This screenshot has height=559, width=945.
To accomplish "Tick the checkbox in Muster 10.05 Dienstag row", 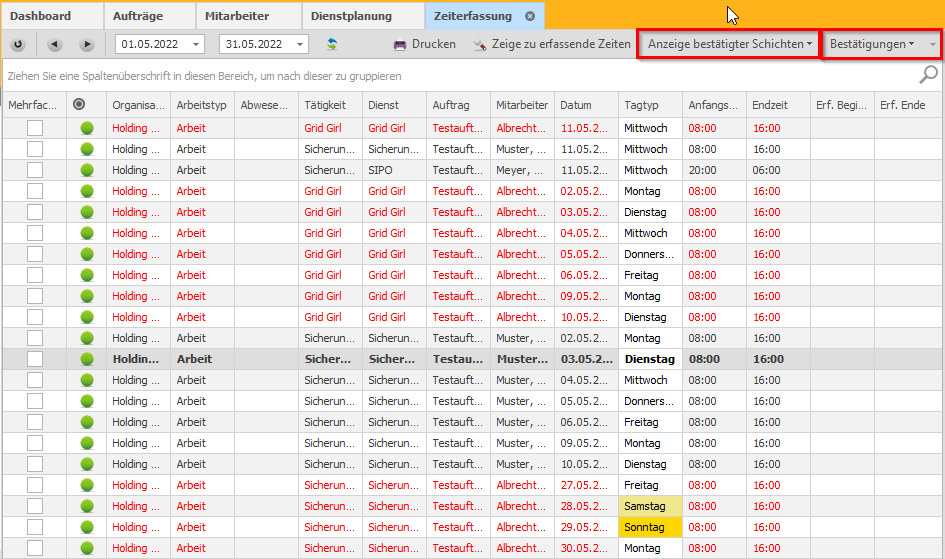I will (35, 464).
